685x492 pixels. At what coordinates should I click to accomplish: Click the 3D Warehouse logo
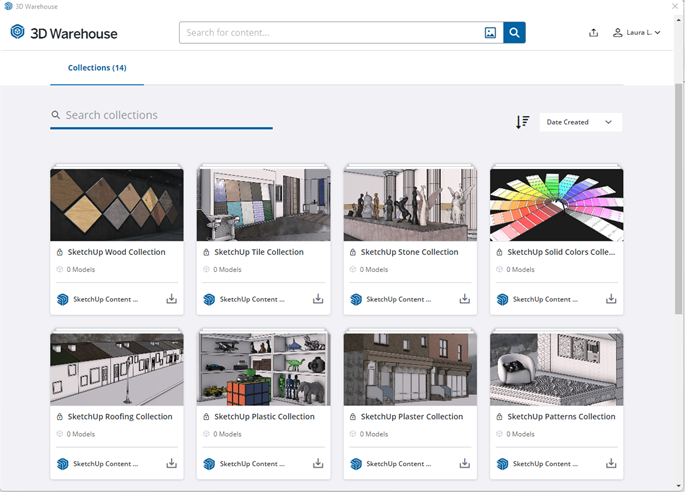click(64, 33)
